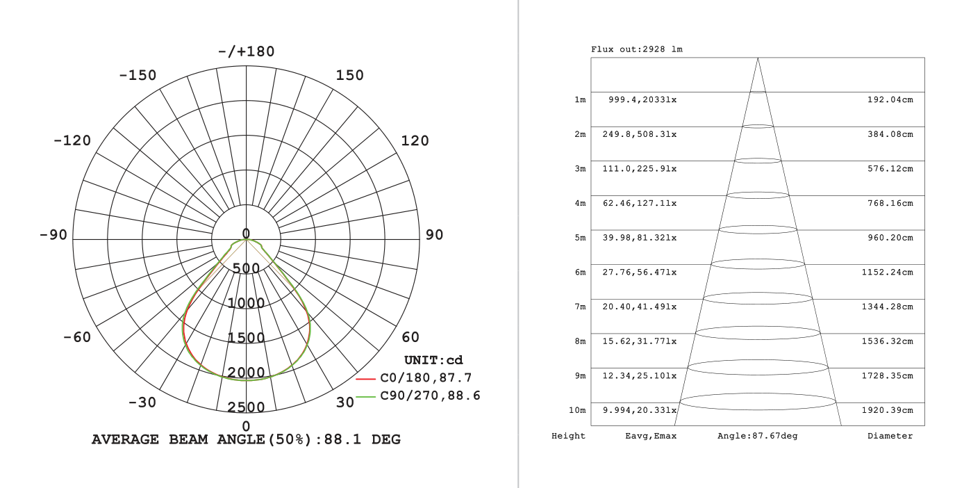Screen dimensions: 980x488
Task: Click the 'Height' column footer
Action: (x=569, y=436)
